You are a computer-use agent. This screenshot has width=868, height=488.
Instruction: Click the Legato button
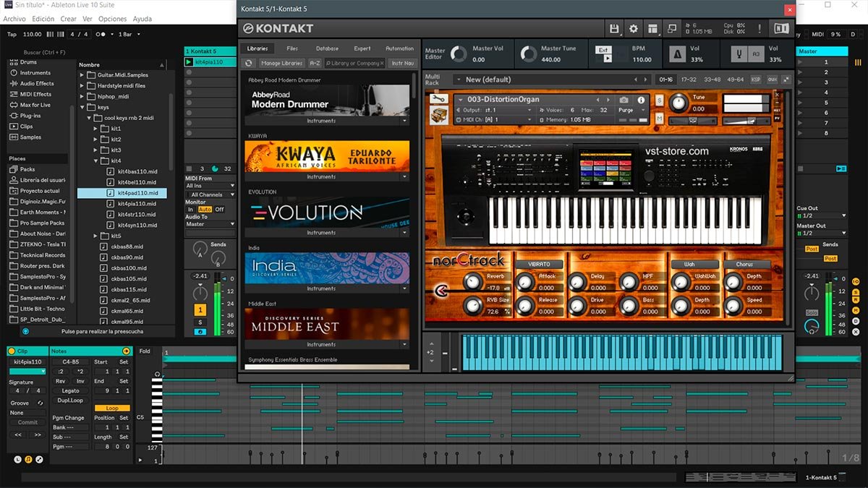click(70, 390)
